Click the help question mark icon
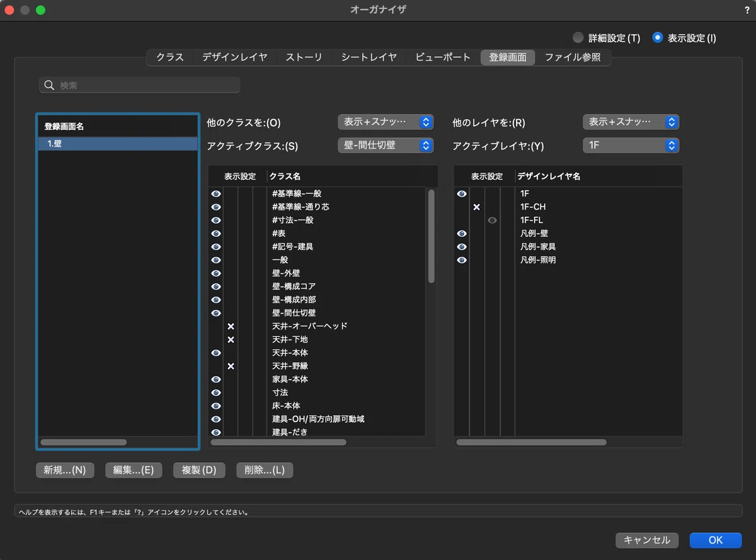 [x=747, y=10]
